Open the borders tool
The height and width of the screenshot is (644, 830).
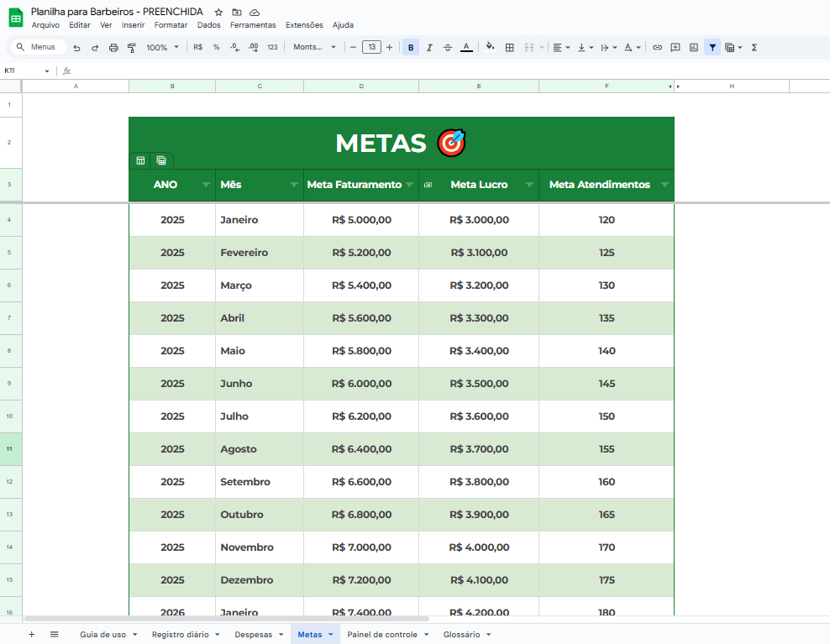click(x=509, y=48)
